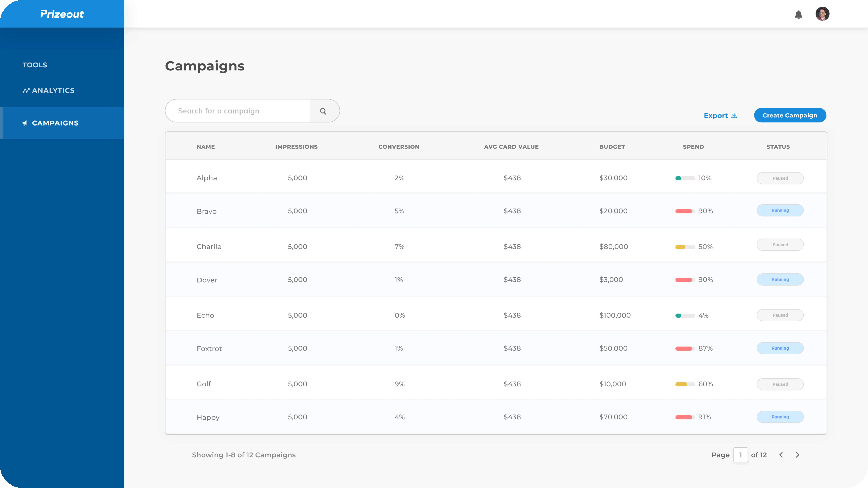This screenshot has height=488, width=868.
Task: Toggle the Paused status for Alpha
Action: pyautogui.click(x=780, y=178)
